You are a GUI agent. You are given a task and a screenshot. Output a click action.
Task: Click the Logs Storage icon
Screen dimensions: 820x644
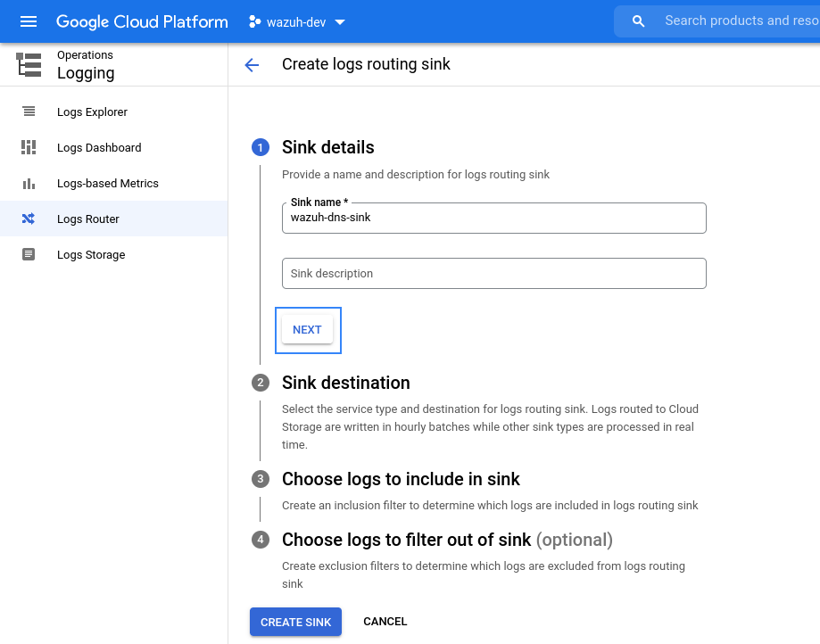[x=29, y=254]
